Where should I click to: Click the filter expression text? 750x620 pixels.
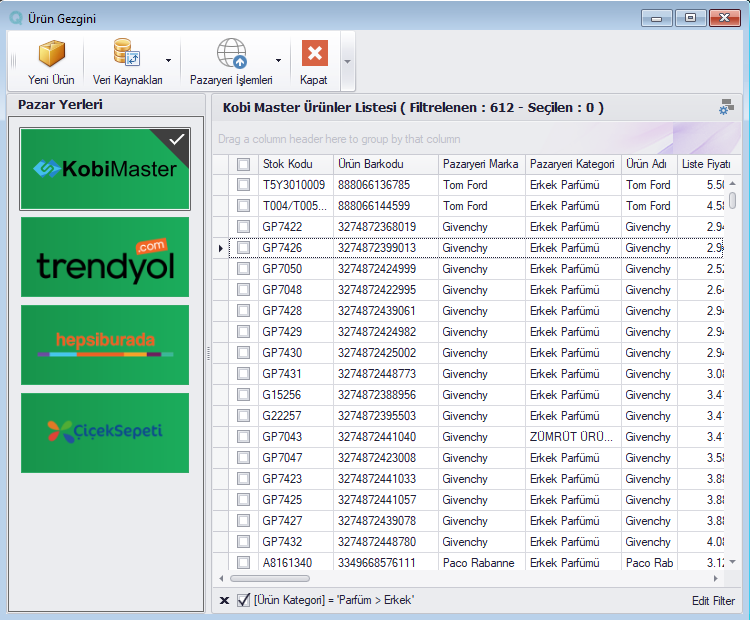334,600
